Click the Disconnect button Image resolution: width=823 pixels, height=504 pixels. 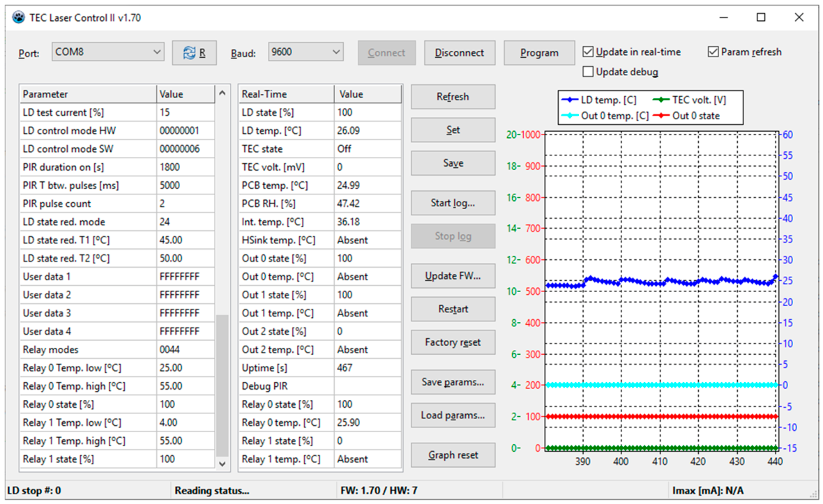459,53
